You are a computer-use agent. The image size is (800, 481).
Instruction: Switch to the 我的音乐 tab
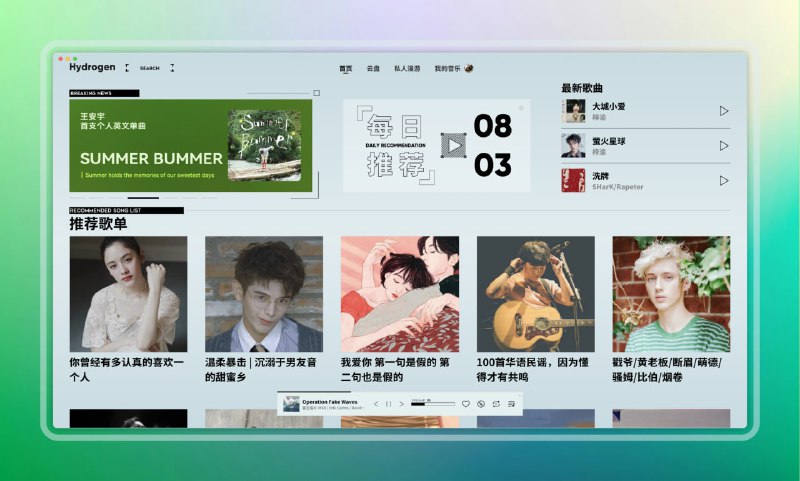(447, 68)
